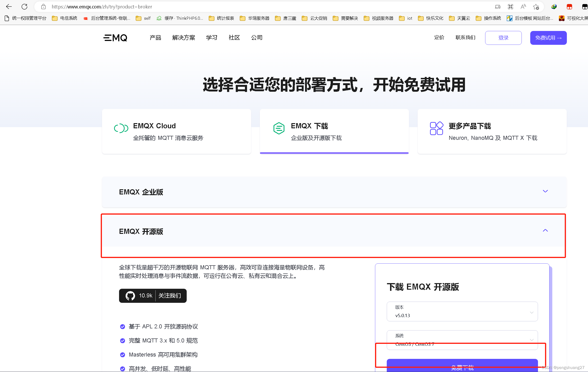588x372 pixels.
Task: Click the address bar URL field
Action: coord(244,7)
